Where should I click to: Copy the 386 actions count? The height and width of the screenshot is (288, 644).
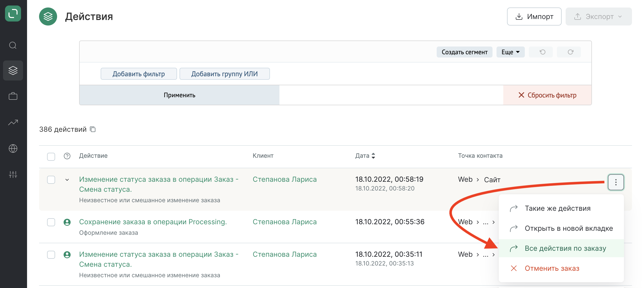point(93,129)
